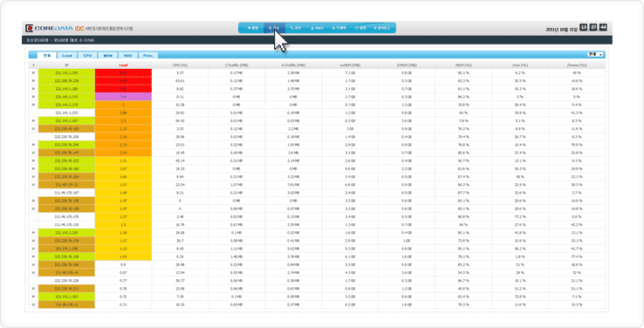Switch to the MEM tab

(x=107, y=55)
